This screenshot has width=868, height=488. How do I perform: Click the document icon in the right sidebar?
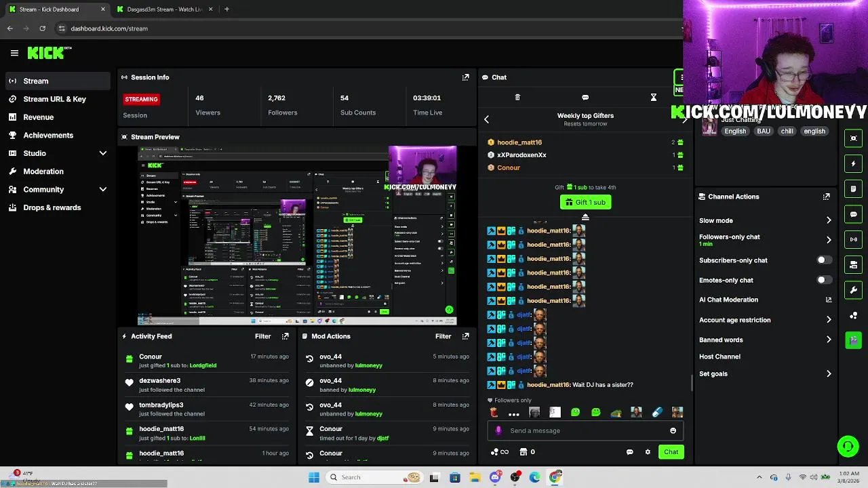point(854,188)
